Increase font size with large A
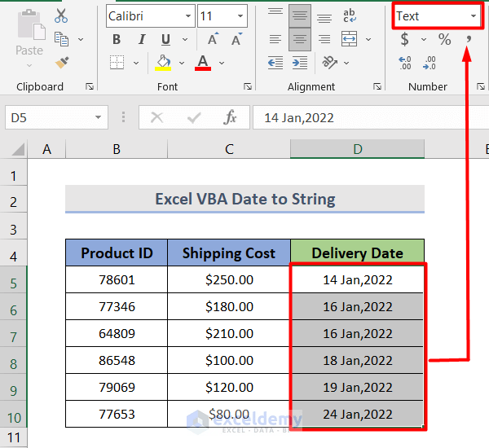489x448 pixels. pos(213,39)
